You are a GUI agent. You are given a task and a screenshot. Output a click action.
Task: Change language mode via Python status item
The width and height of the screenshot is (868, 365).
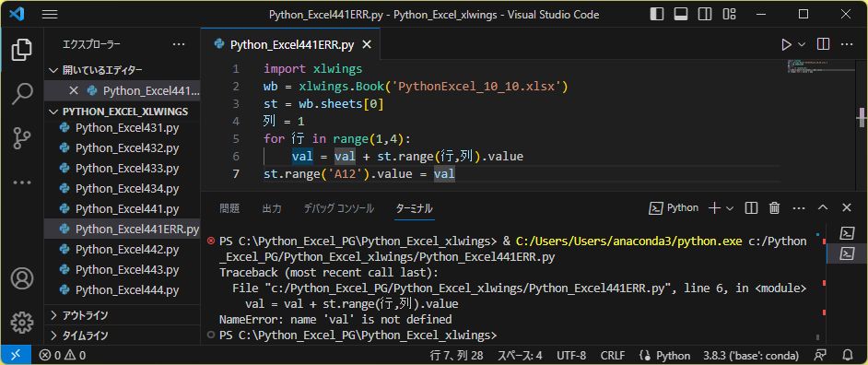[x=665, y=356]
